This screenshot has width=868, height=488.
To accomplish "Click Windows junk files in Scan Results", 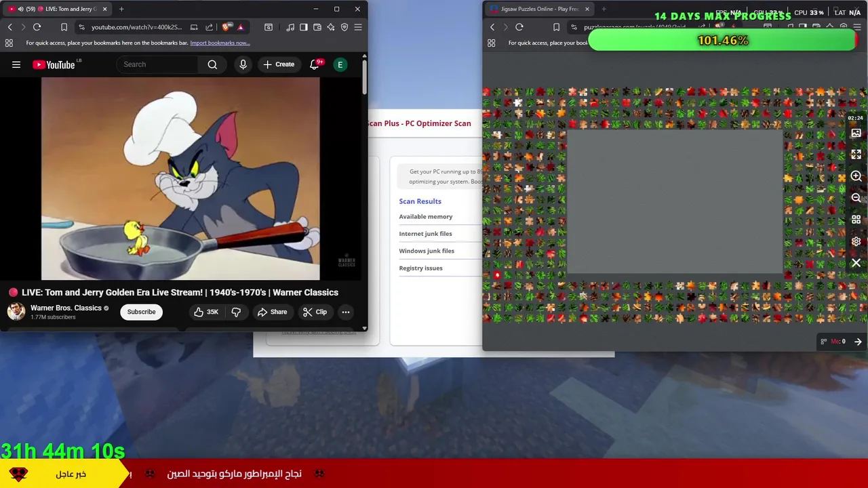I will pyautogui.click(x=427, y=251).
